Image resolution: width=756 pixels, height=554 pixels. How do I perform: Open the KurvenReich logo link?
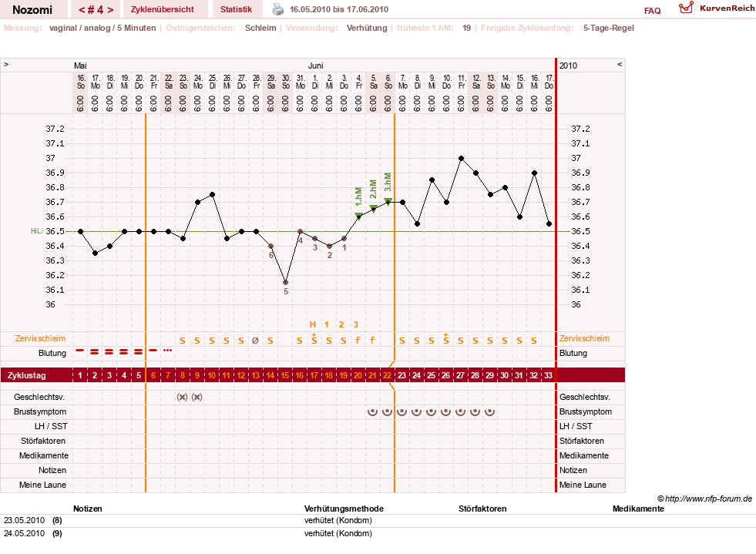point(717,8)
